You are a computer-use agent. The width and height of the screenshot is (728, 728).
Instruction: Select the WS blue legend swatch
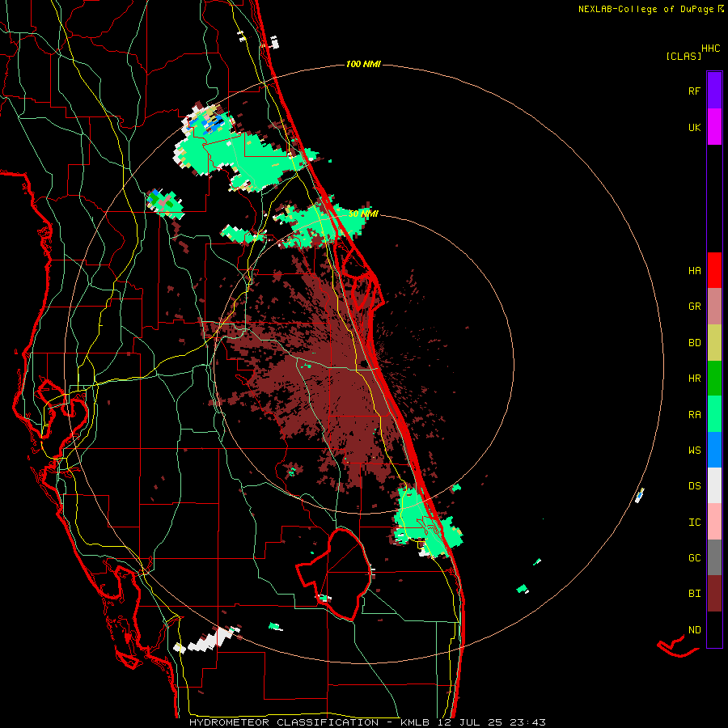tap(714, 450)
